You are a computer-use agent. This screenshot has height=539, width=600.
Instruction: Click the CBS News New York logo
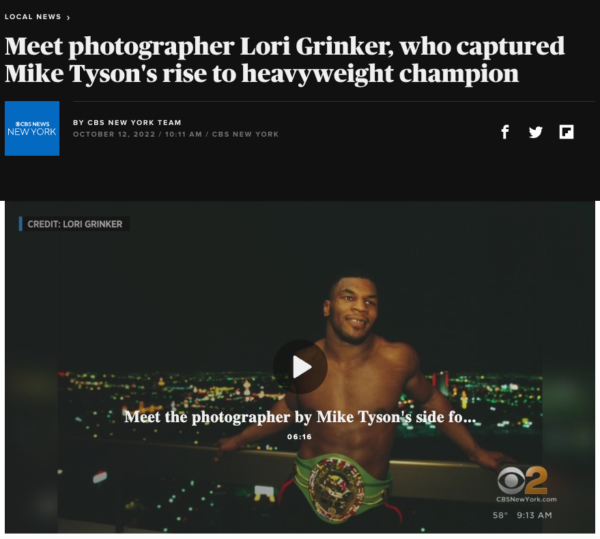tap(32, 129)
